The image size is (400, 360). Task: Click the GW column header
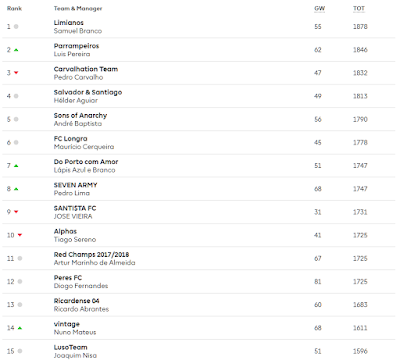319,9
